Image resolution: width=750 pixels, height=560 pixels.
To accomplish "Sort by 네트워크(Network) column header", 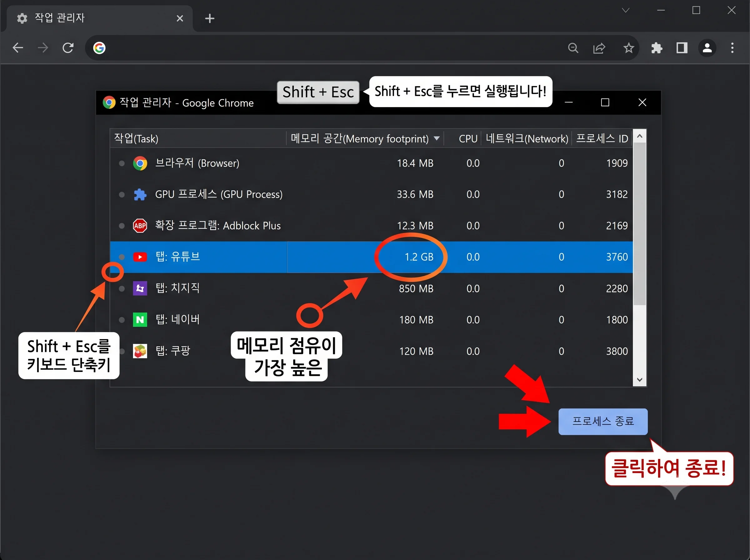I will point(526,138).
